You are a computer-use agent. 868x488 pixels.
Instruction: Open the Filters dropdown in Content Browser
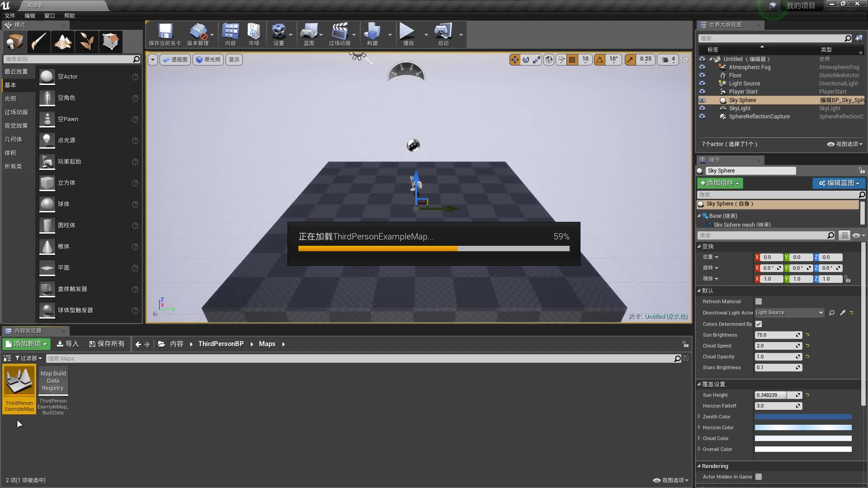click(28, 358)
